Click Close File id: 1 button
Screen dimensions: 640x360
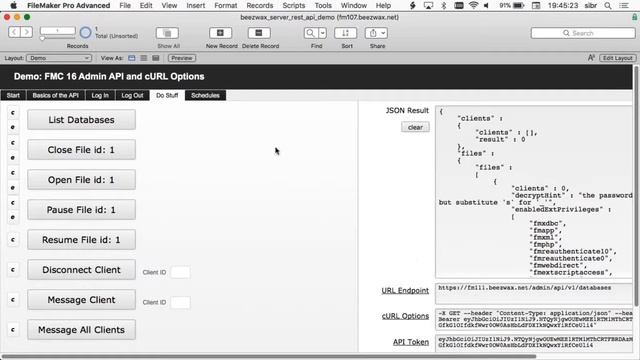click(81, 150)
